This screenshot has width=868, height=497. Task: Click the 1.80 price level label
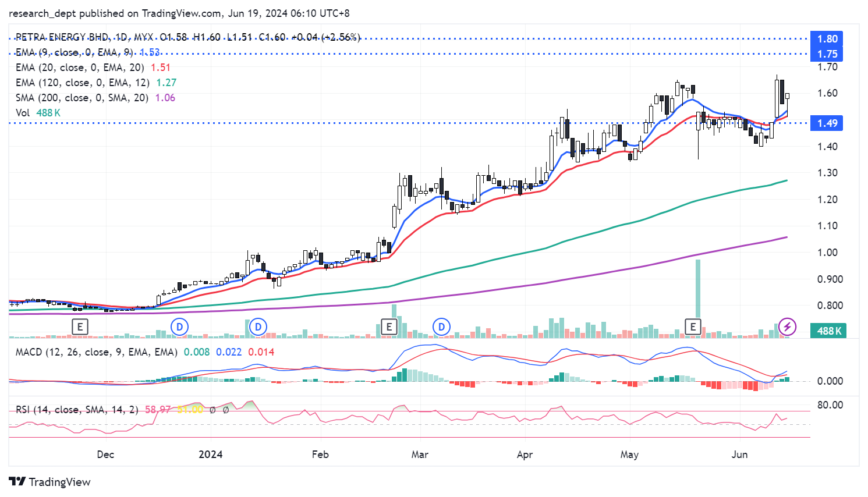827,39
